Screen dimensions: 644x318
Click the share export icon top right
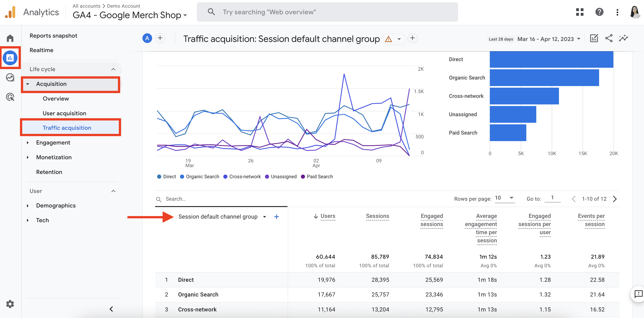(609, 39)
